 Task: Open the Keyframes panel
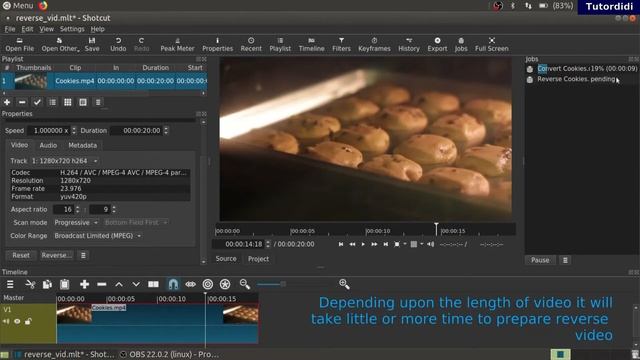[x=374, y=44]
